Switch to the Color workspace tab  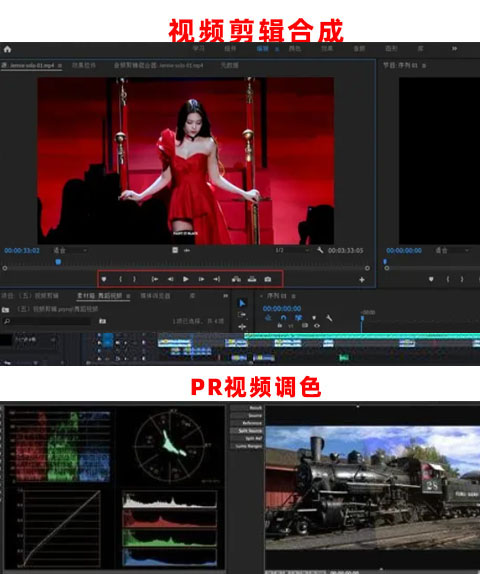tap(295, 48)
